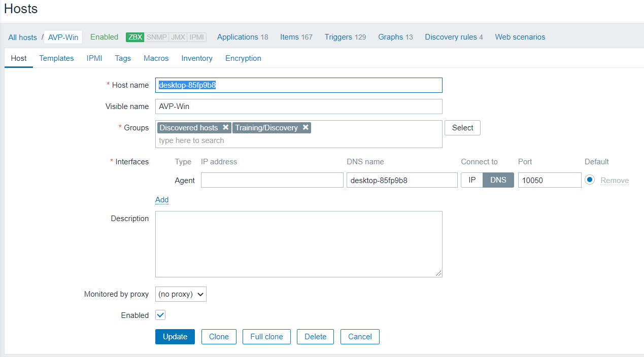The height and width of the screenshot is (357, 644).
Task: Switch Connect to IP
Action: click(x=471, y=180)
